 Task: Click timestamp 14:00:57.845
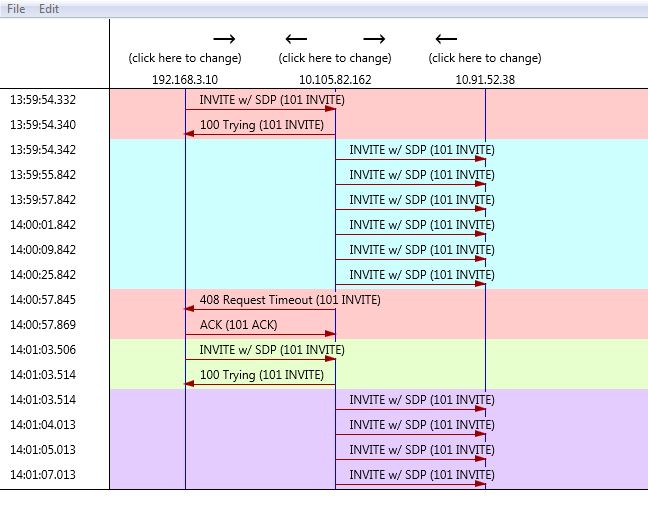point(43,300)
